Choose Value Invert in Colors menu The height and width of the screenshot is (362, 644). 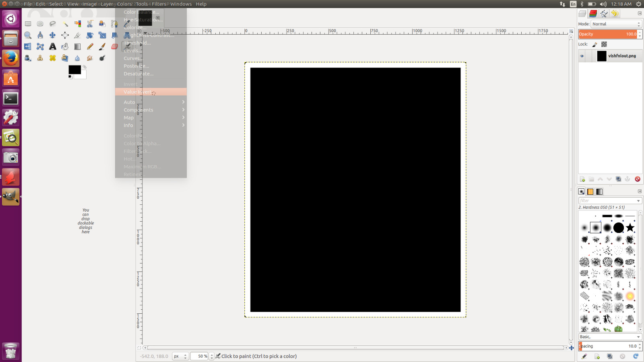151,92
